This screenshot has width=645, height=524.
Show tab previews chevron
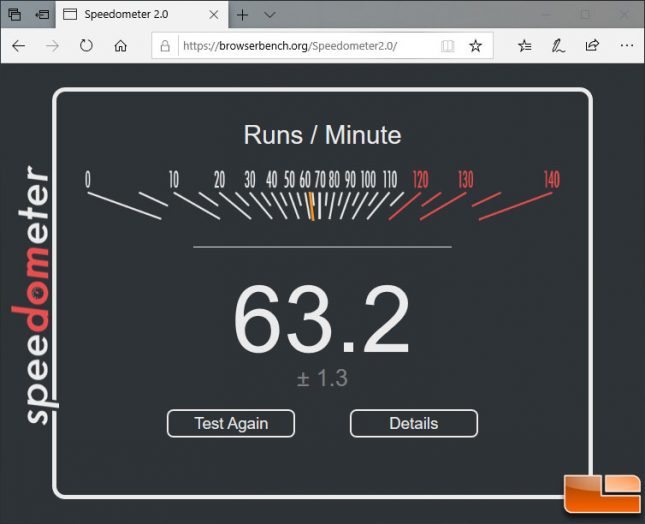point(269,15)
